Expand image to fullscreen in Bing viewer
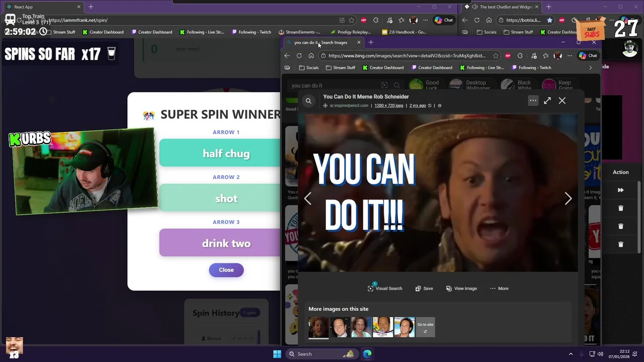 click(x=547, y=101)
